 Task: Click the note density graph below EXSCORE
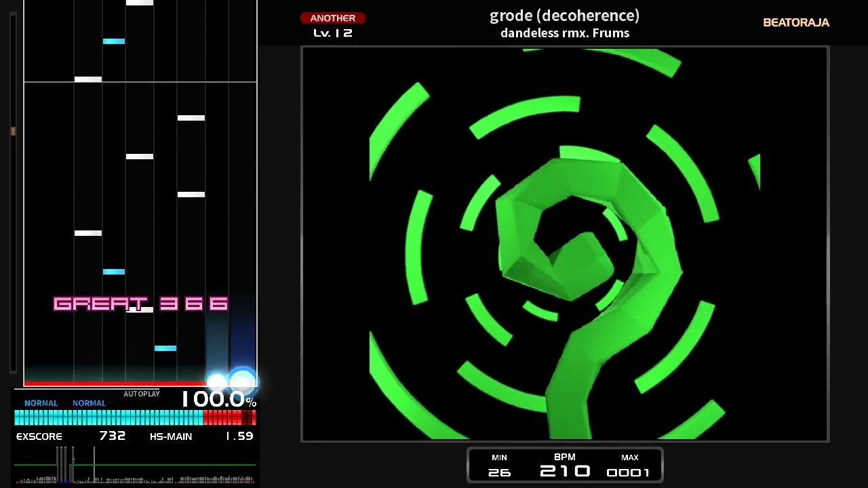(135, 465)
